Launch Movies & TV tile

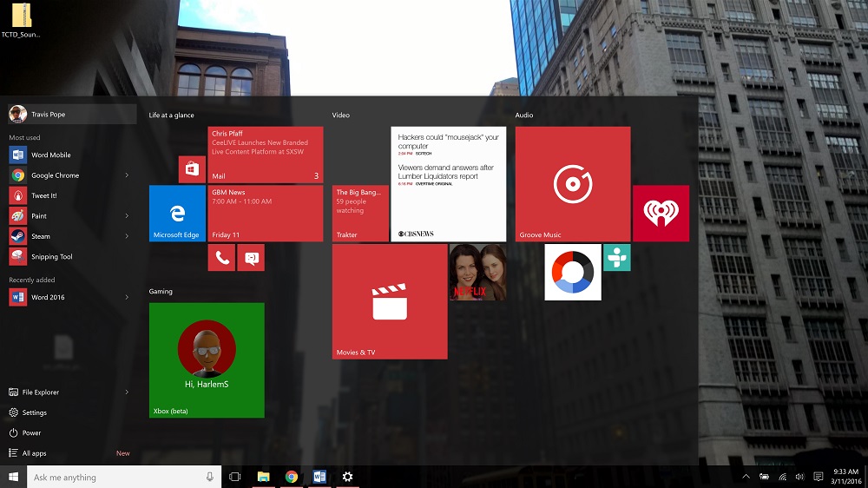(390, 301)
